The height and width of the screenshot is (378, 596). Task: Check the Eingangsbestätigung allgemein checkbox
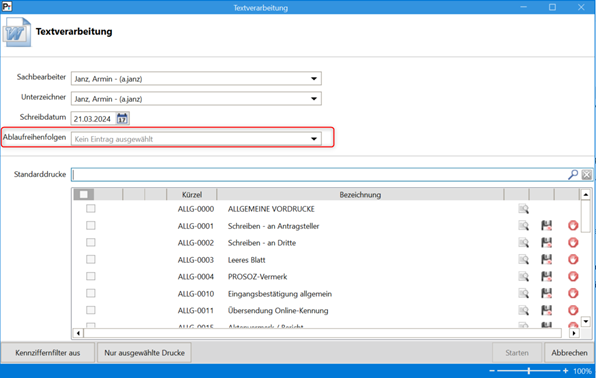pos(90,293)
